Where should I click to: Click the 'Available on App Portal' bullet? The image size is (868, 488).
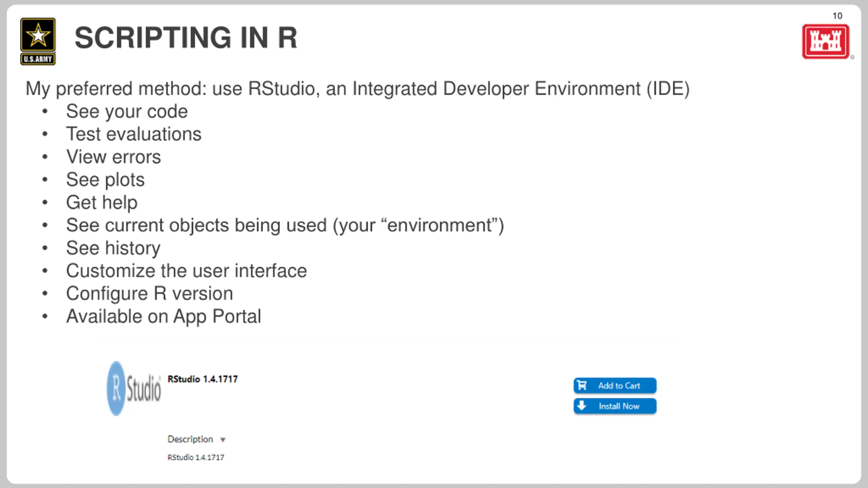(x=163, y=317)
